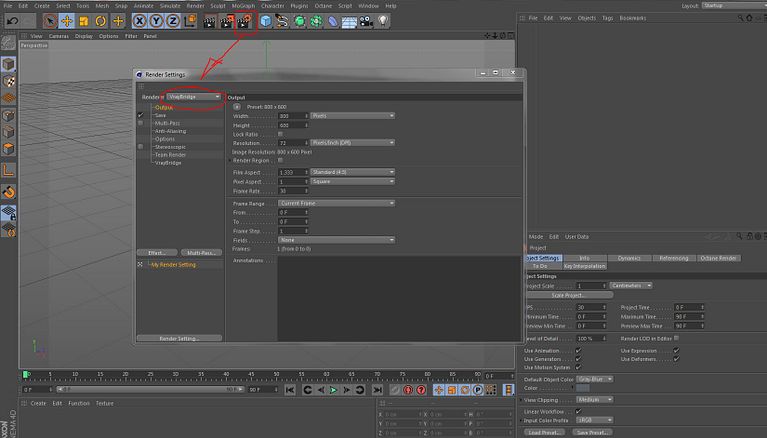Toggle the Lock Ratio checkbox
The image size is (767, 438).
[280, 134]
